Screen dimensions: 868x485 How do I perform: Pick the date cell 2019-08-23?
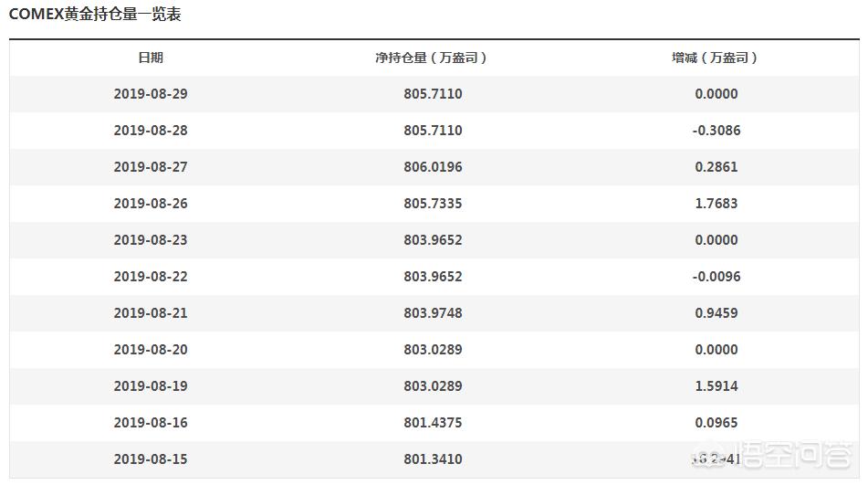pos(151,239)
